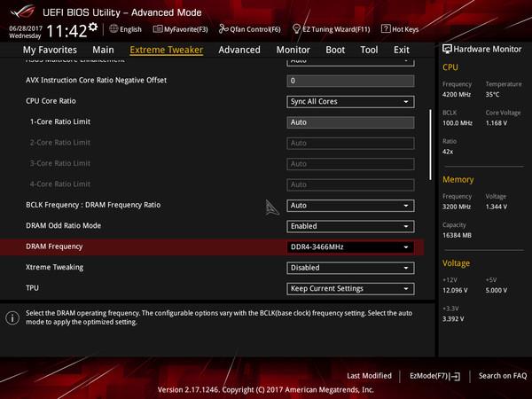Click the EzMode(F7) exit arrow icon
Image resolution: width=532 pixels, height=399 pixels.
456,376
